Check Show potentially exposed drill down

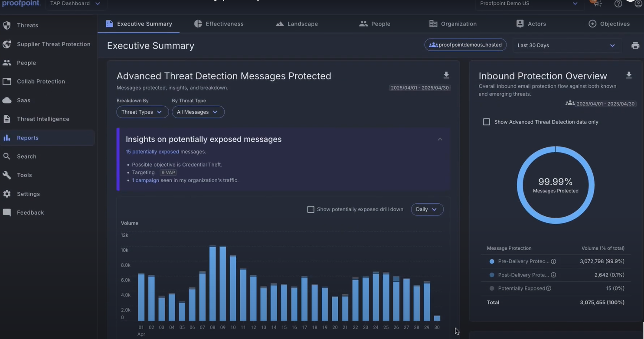point(311,209)
